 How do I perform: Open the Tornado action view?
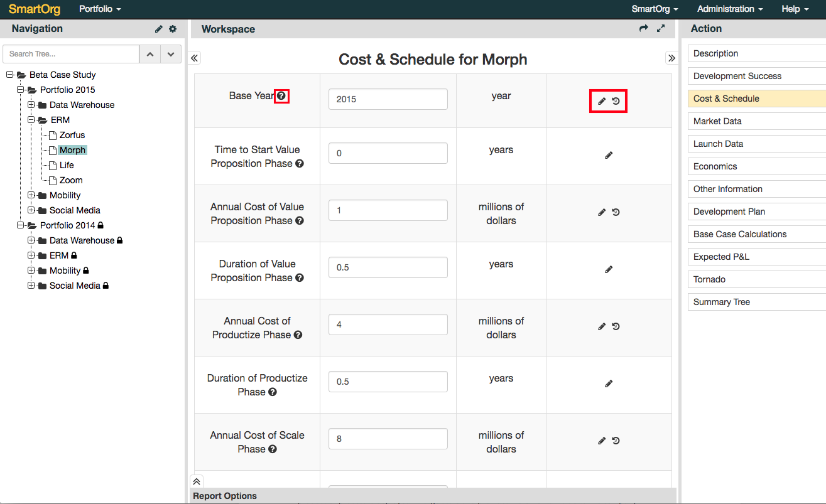[x=709, y=279]
